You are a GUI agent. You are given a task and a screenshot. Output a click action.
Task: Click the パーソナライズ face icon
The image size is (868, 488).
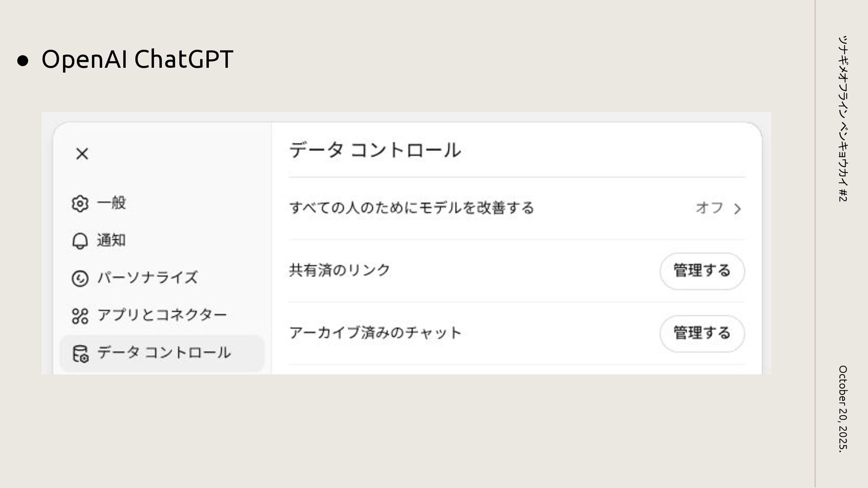pyautogui.click(x=80, y=278)
